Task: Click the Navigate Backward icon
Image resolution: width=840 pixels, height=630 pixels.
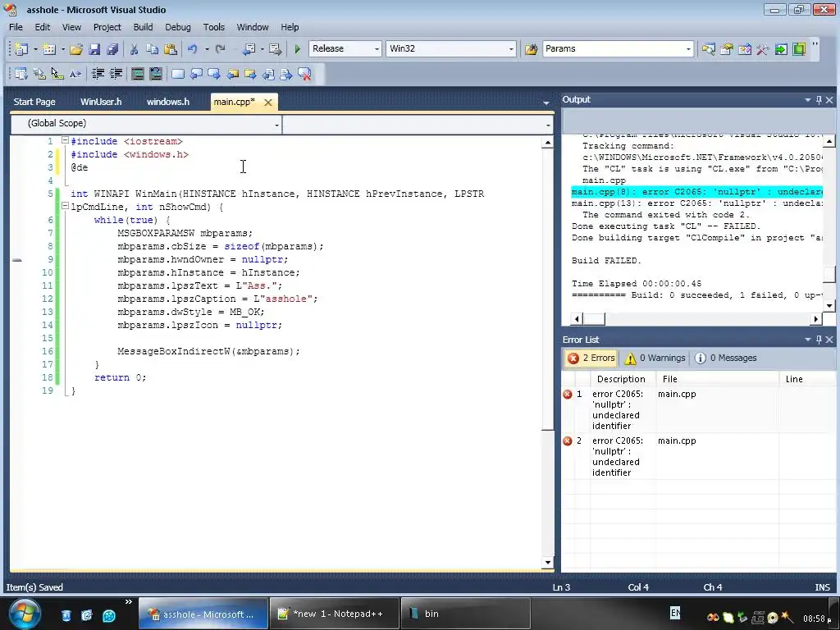Action: coord(249,49)
